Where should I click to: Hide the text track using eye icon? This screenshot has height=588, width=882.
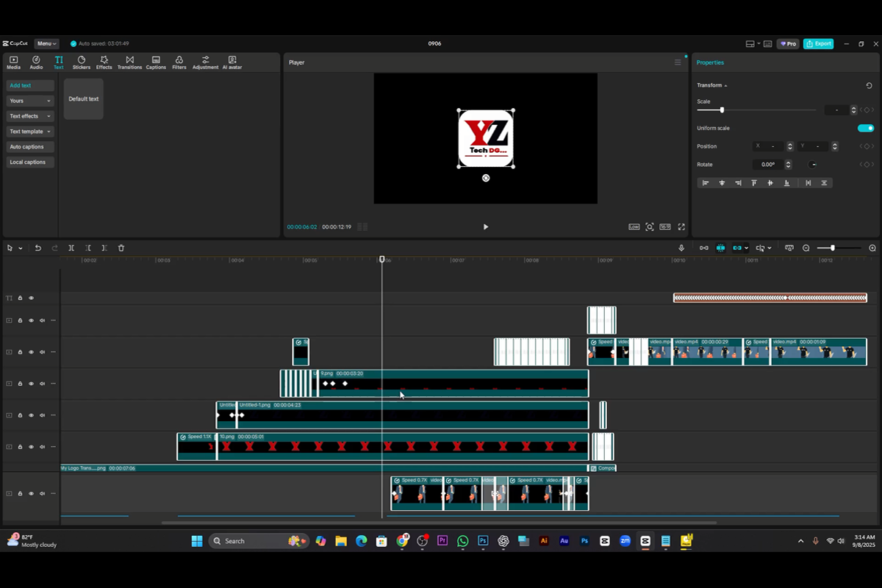31,298
